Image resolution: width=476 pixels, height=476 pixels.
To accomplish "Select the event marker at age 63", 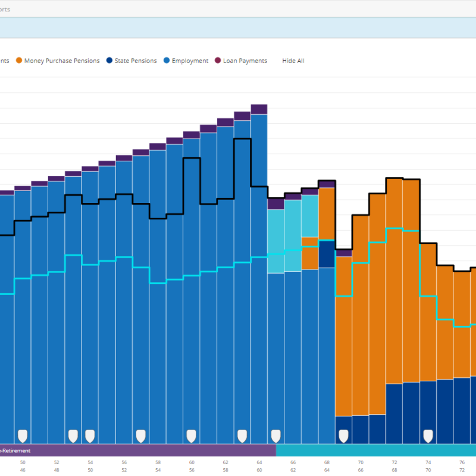I will [242, 436].
